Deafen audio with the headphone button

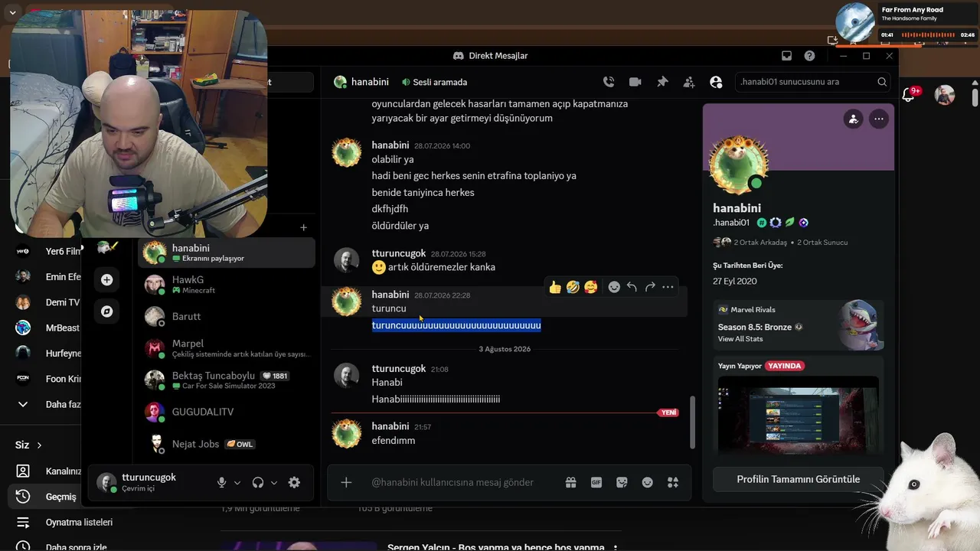258,482
